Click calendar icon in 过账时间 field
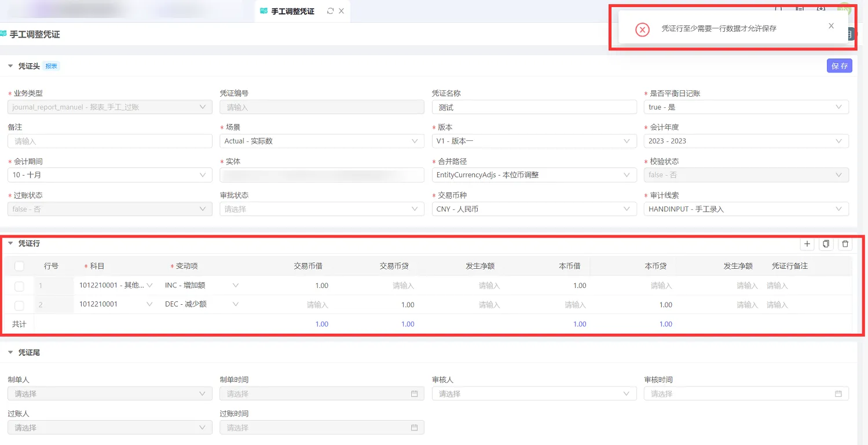The image size is (868, 445). (x=414, y=428)
